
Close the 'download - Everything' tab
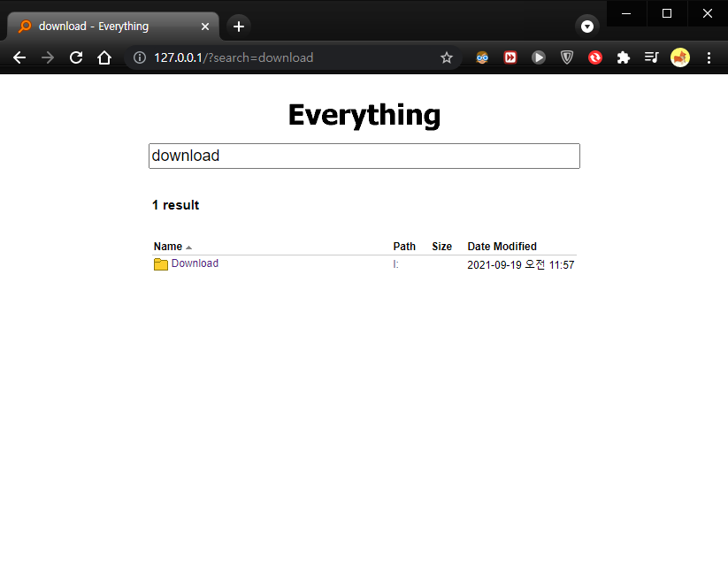(x=204, y=27)
